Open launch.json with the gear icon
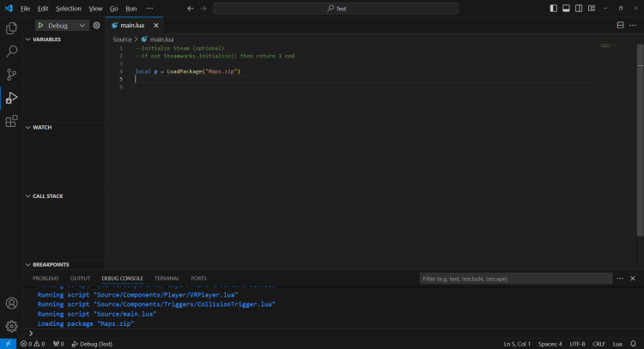 tap(97, 26)
